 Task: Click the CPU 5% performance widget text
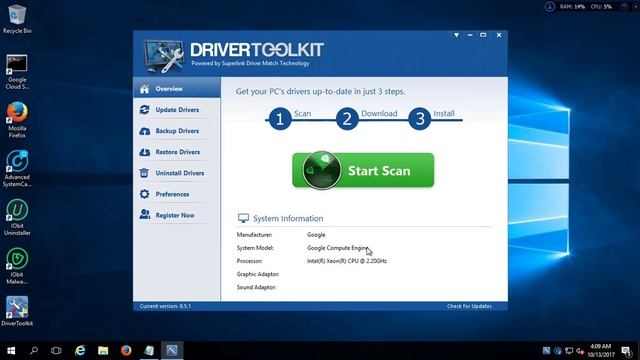(601, 7)
